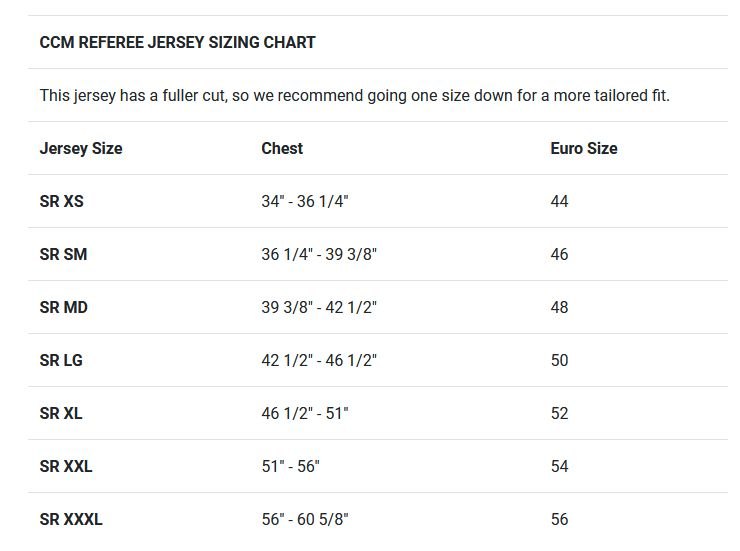740x551 pixels.
Task: Select the Euro Size column header
Action: pos(584,148)
